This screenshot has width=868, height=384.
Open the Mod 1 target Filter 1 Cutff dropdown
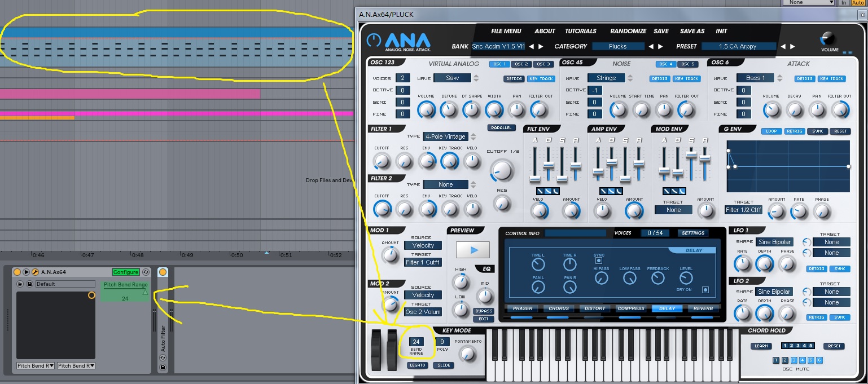coord(423,262)
